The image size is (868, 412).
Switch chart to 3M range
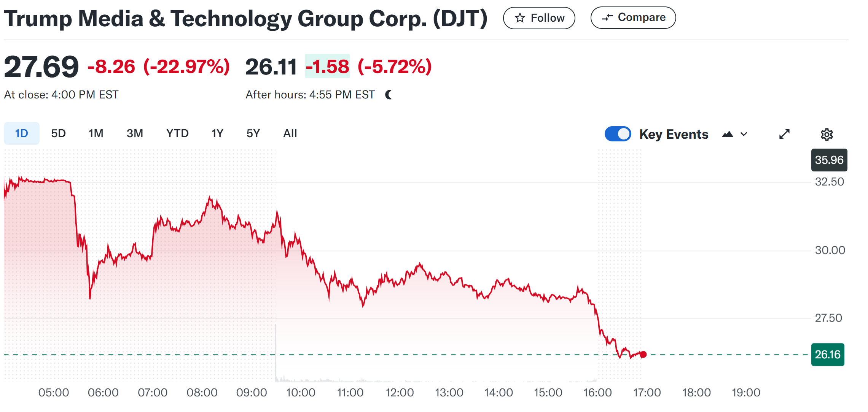(x=135, y=133)
